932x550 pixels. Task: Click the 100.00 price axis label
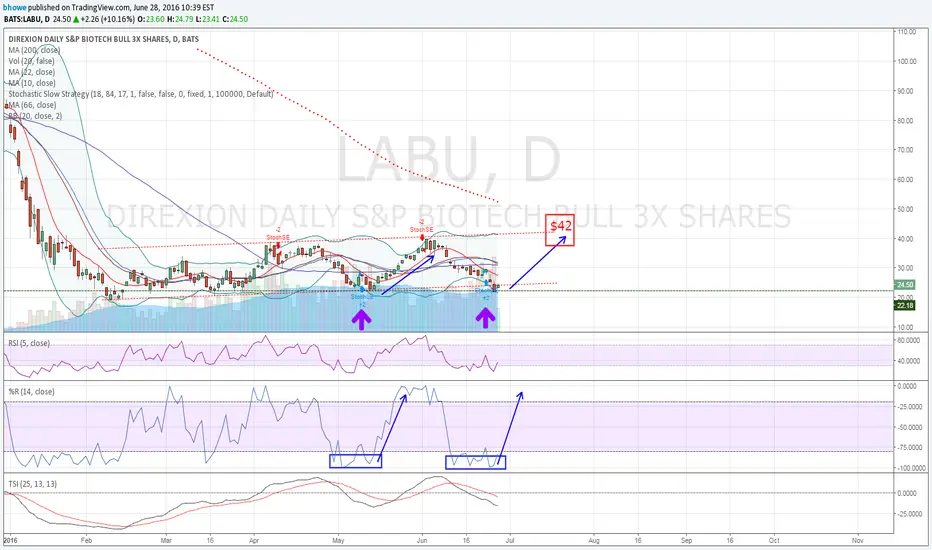pos(906,61)
